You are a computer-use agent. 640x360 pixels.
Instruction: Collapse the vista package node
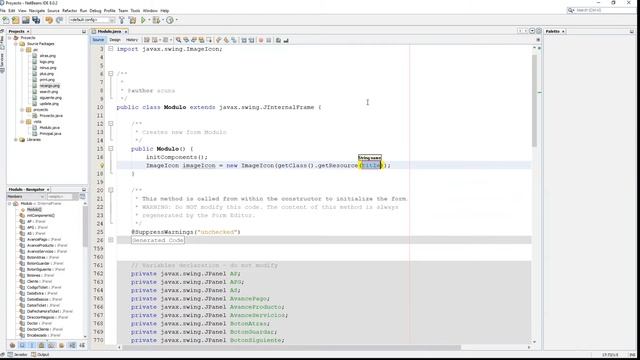point(22,122)
